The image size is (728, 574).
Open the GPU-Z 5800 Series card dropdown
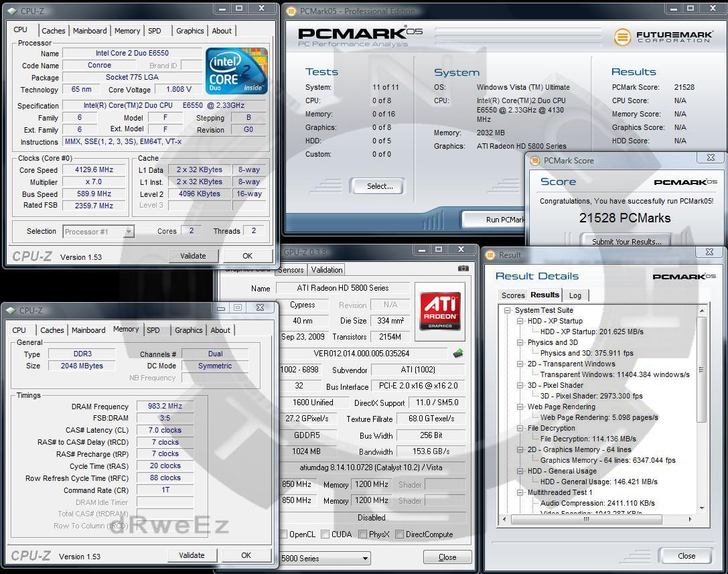325,558
